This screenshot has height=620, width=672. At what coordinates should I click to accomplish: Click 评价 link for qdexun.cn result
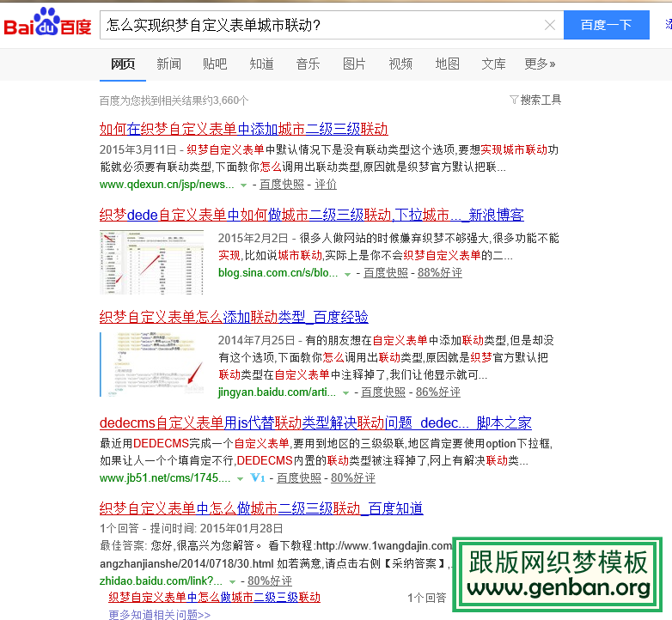(326, 185)
